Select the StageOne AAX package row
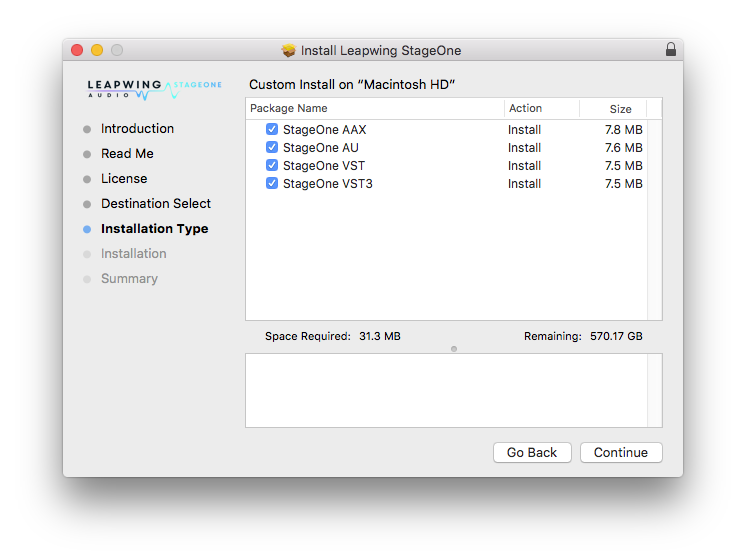 [x=447, y=129]
